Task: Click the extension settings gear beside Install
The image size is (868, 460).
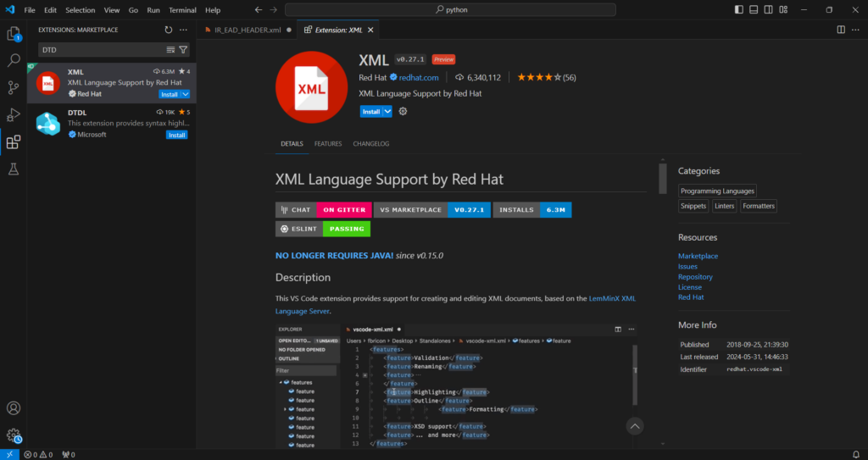Action: click(x=403, y=111)
